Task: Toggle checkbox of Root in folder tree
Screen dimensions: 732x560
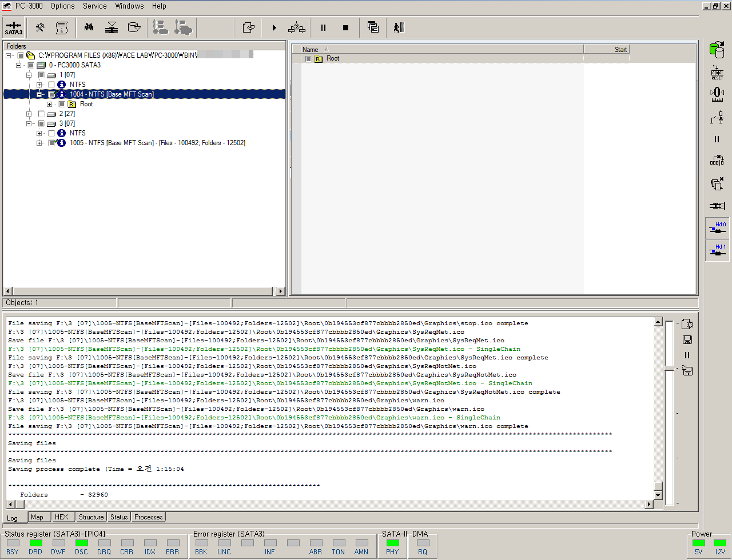Action: click(62, 104)
